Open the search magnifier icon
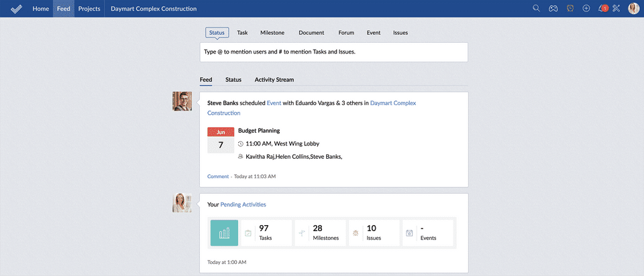Screen dimensions: 644x276 (536, 8)
